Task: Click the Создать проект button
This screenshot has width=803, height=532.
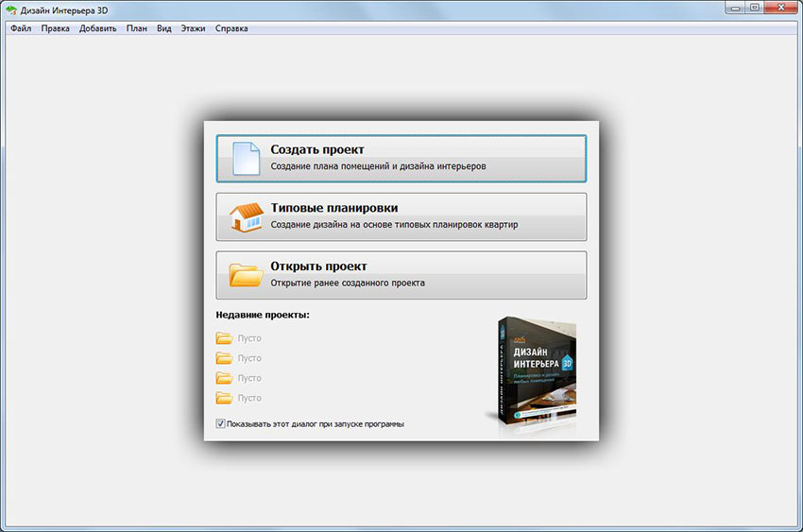Action: coord(401,158)
